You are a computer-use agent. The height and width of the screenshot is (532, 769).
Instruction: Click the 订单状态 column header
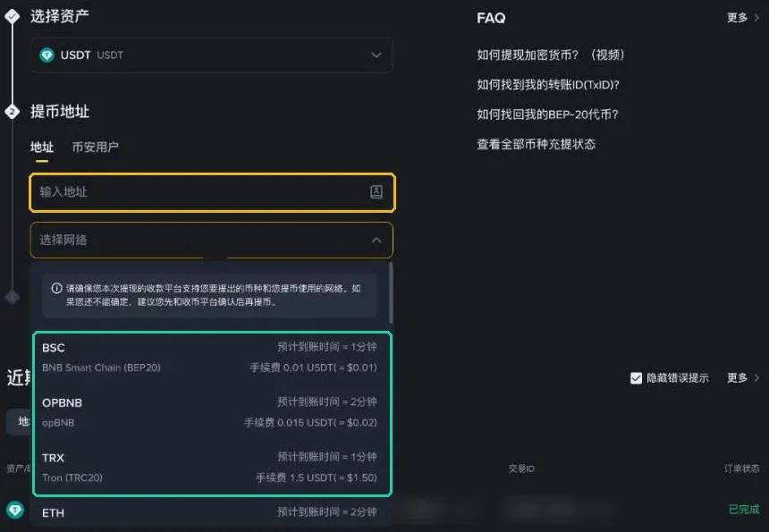pos(741,469)
